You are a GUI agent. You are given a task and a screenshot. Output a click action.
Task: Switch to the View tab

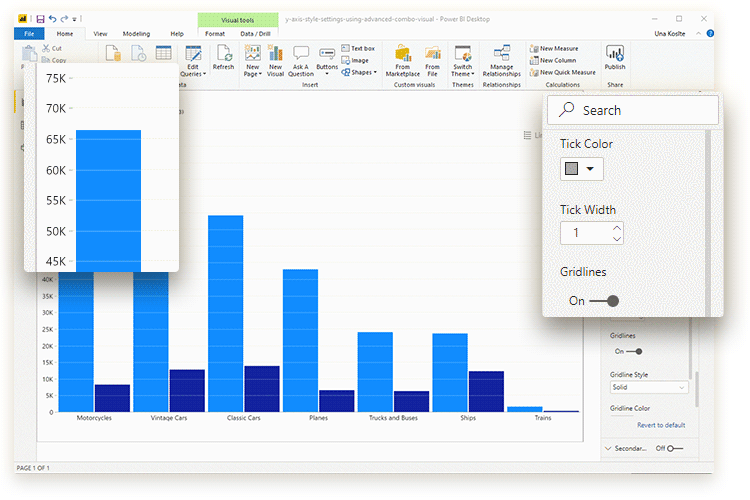click(100, 33)
